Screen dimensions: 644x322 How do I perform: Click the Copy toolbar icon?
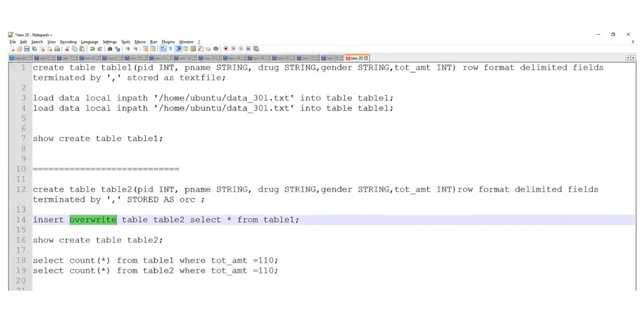pos(74,48)
